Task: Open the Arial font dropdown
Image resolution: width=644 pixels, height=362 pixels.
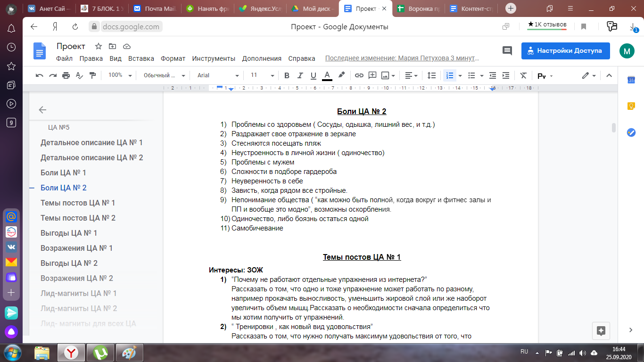Action: (x=218, y=75)
